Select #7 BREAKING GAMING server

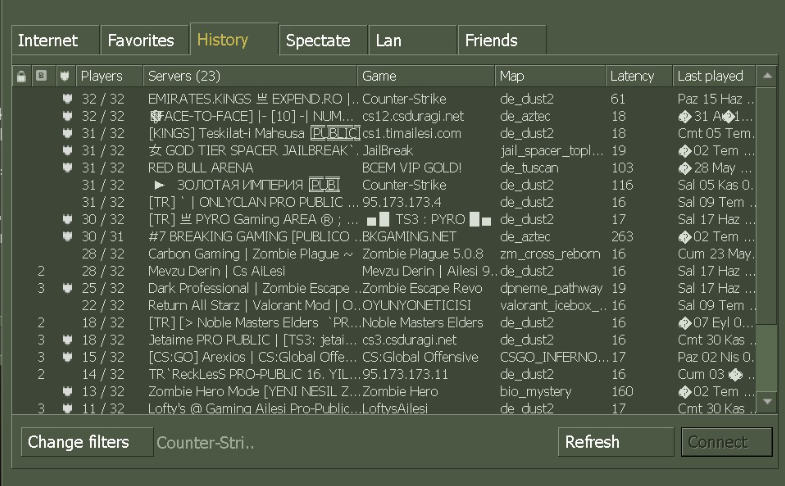tap(253, 236)
